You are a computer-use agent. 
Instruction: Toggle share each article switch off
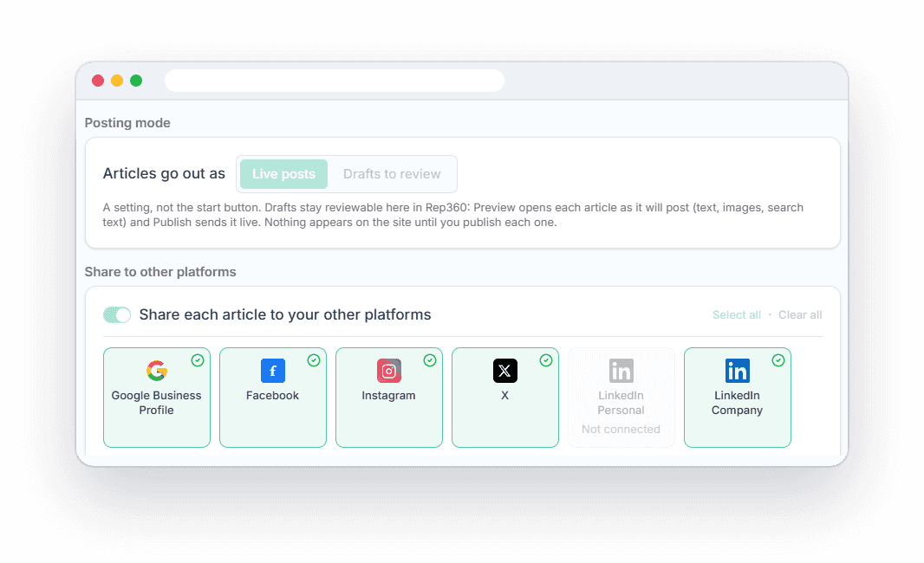pyautogui.click(x=117, y=314)
